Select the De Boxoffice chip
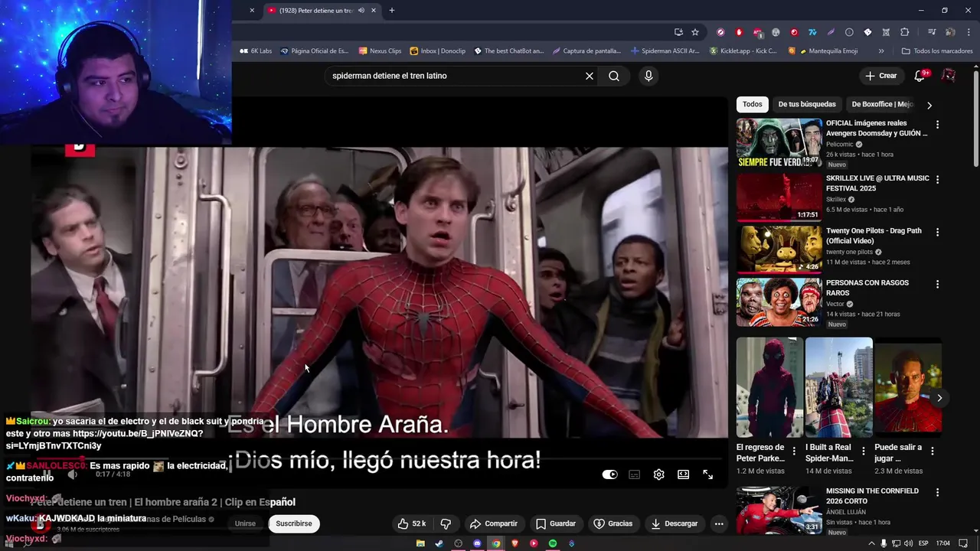This screenshot has height=551, width=980. pos(882,104)
